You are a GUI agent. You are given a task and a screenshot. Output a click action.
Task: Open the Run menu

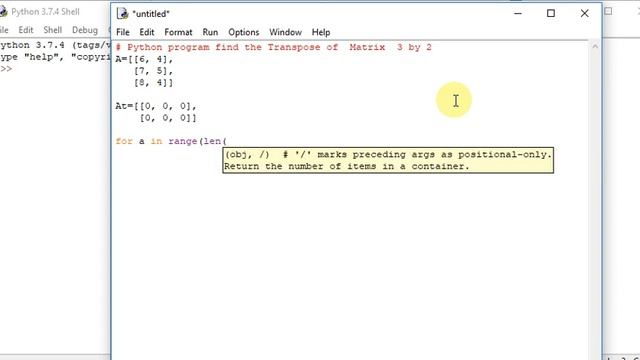(210, 32)
